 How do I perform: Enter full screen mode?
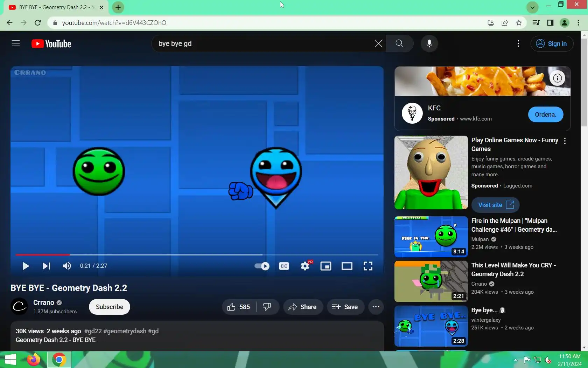click(x=368, y=266)
